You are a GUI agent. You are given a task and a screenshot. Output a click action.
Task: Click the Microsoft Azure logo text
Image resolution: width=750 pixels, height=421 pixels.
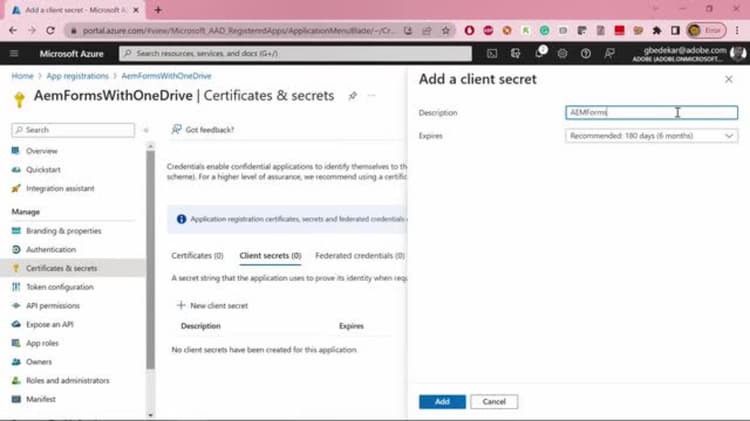[x=71, y=54]
